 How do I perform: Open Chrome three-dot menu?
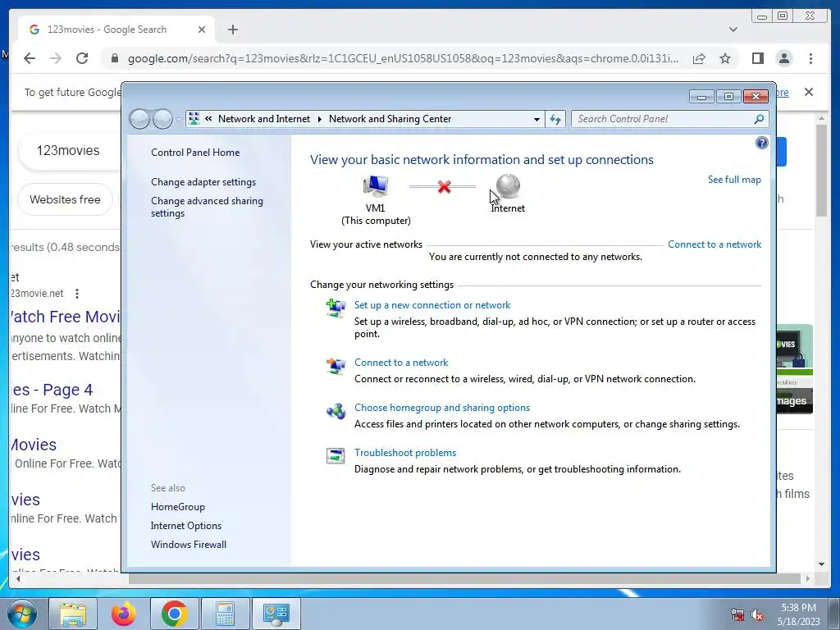click(x=810, y=58)
